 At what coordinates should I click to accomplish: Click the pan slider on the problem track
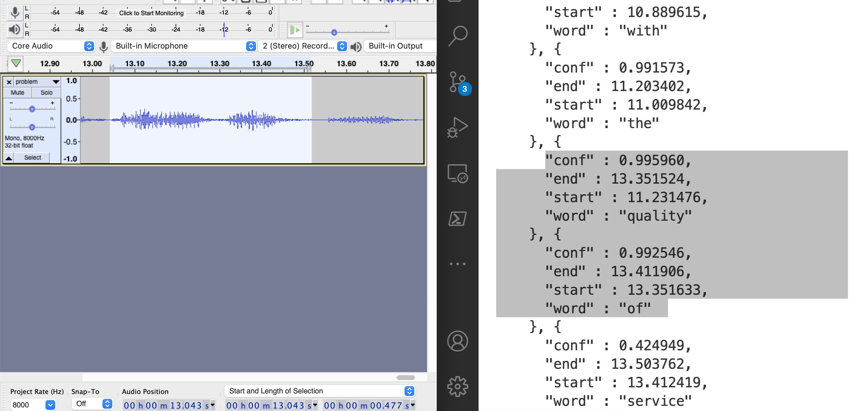(x=32, y=127)
